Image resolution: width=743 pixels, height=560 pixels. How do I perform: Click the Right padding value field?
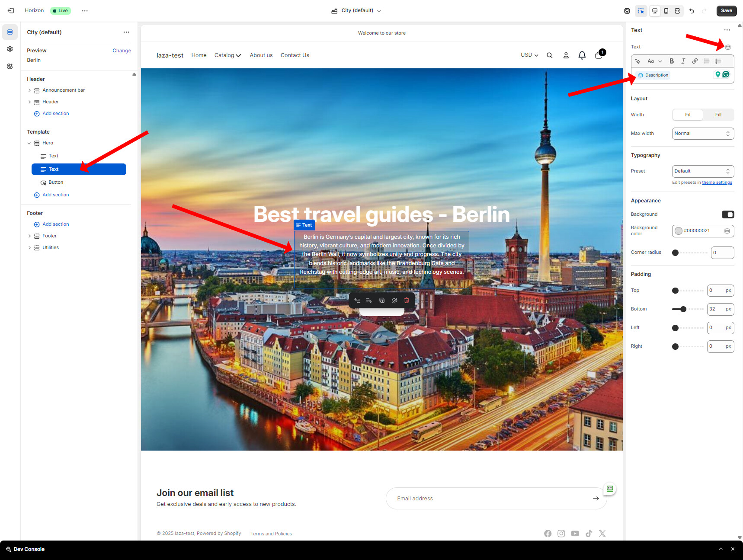tap(721, 346)
